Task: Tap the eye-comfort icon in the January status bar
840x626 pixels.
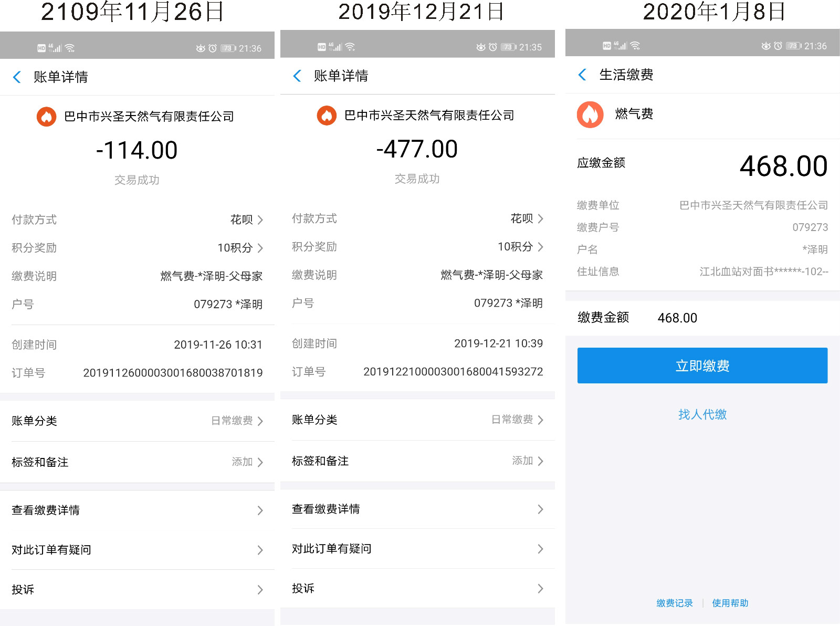Action: click(766, 46)
